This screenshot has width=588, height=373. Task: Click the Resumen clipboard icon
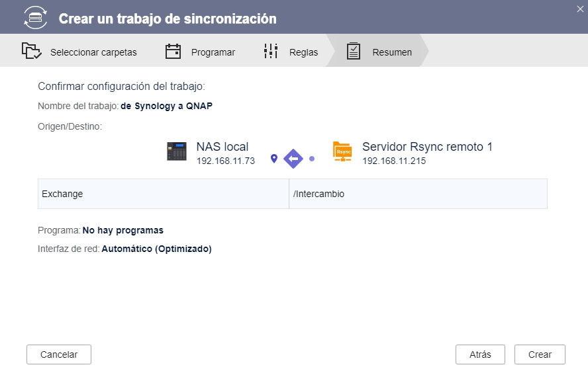(x=354, y=52)
